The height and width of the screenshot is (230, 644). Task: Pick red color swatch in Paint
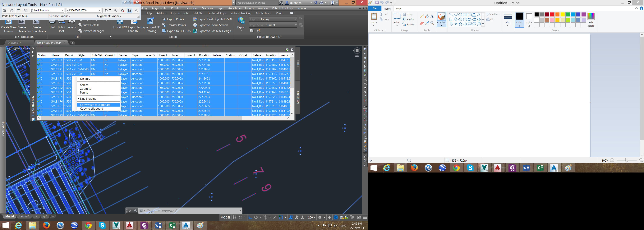coord(552,15)
